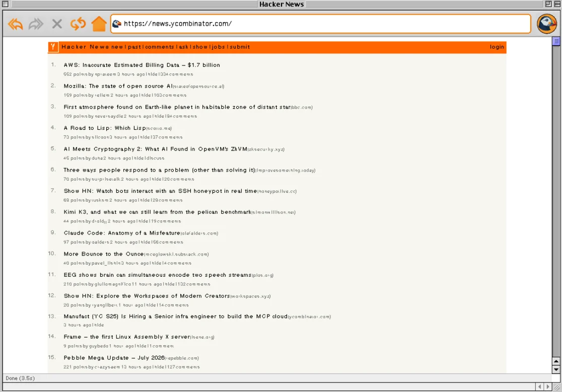This screenshot has width=562, height=392.
Task: Click 'discuss' under the AI Meets Cryptography story
Action: point(155,158)
